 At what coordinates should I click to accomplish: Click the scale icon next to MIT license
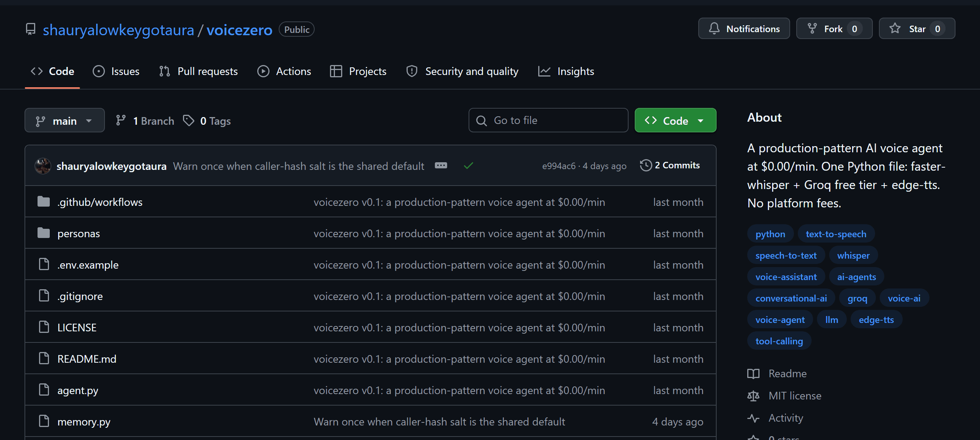[753, 396]
